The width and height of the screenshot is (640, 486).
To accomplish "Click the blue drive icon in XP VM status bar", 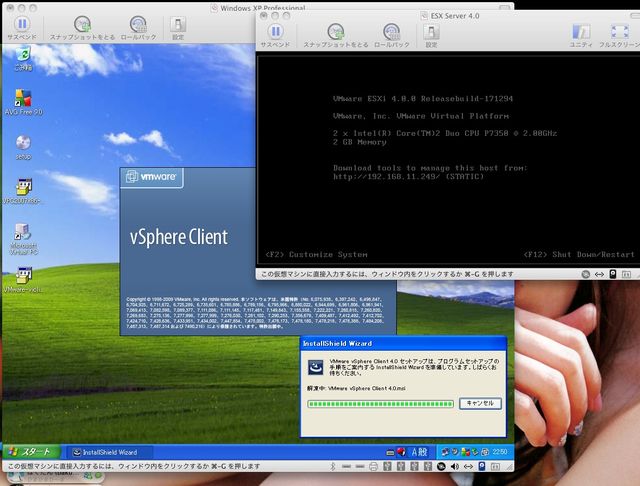I will click(482, 466).
